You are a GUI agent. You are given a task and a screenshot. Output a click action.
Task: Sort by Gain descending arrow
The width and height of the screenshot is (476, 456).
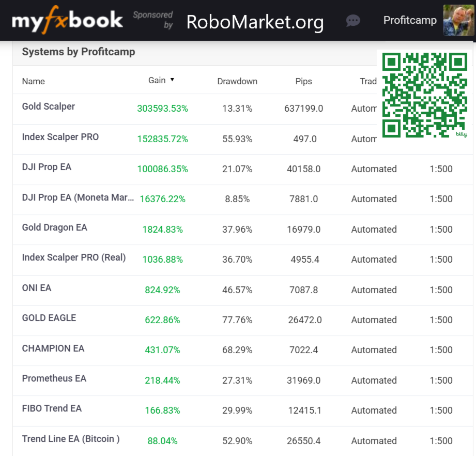pos(172,80)
